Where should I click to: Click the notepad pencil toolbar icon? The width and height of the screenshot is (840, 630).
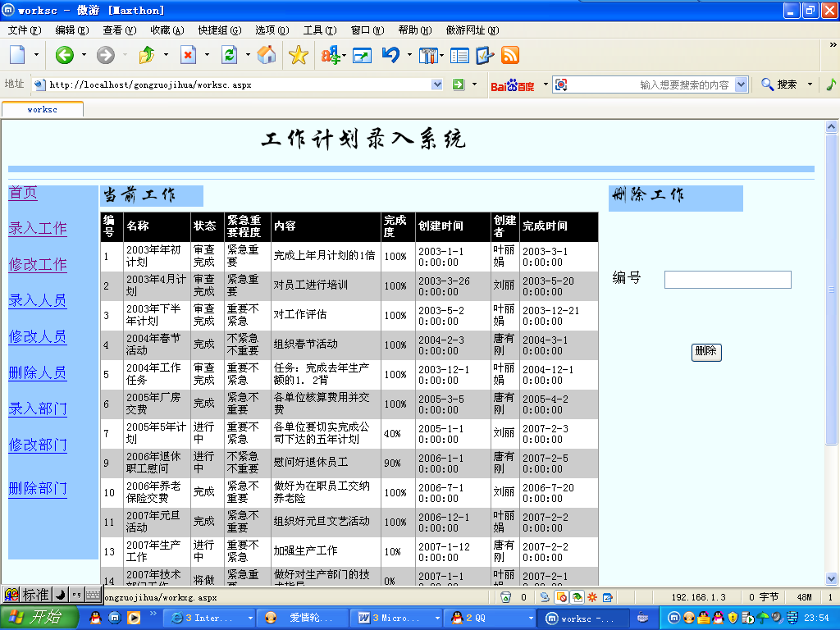[x=484, y=55]
